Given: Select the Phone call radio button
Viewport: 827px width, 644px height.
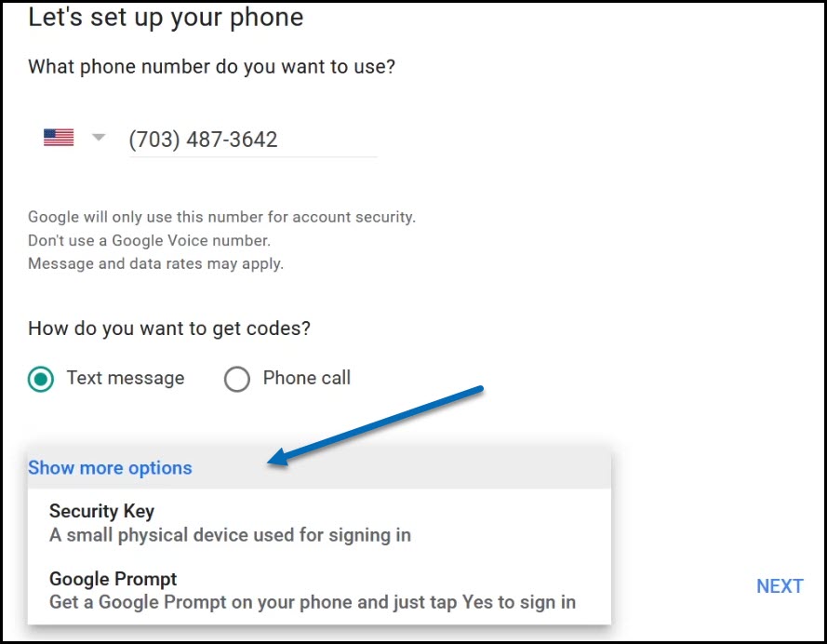Looking at the screenshot, I should pos(237,379).
